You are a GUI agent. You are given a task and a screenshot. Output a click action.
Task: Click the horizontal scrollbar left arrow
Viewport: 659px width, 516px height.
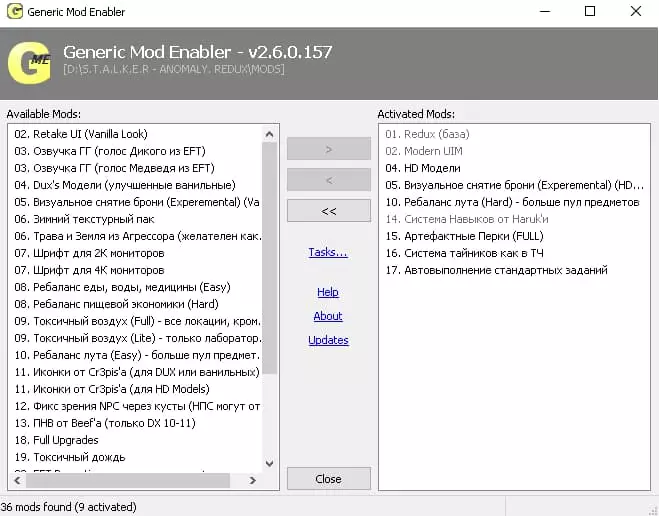17,480
